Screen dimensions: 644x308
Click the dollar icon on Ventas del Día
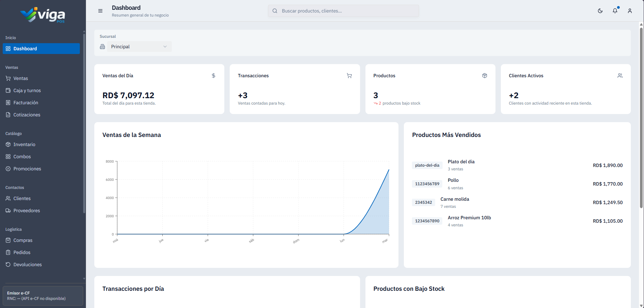click(x=214, y=76)
